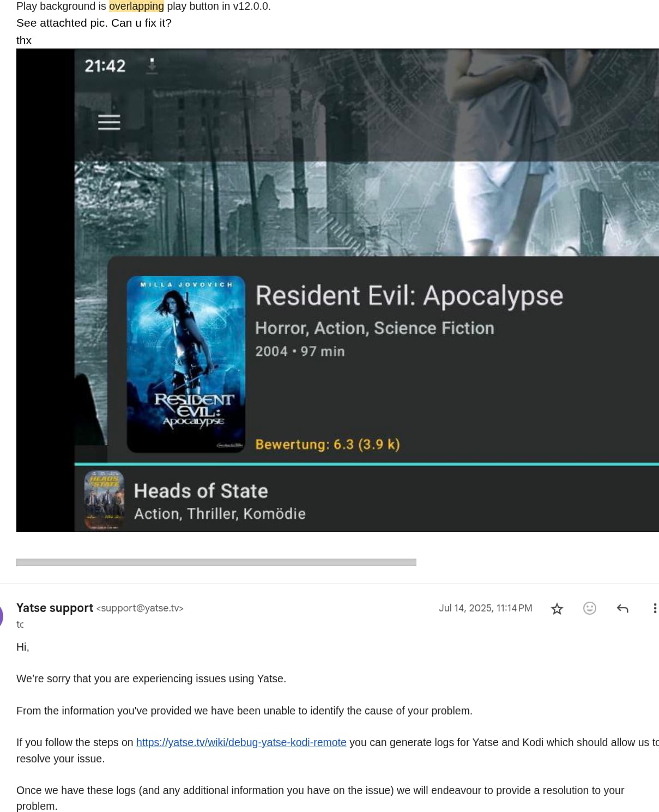
Task: Expand the recipient details below the sender
Action: point(20,625)
